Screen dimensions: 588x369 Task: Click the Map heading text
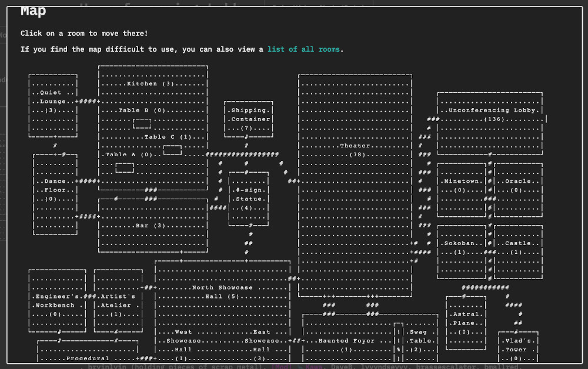click(34, 11)
